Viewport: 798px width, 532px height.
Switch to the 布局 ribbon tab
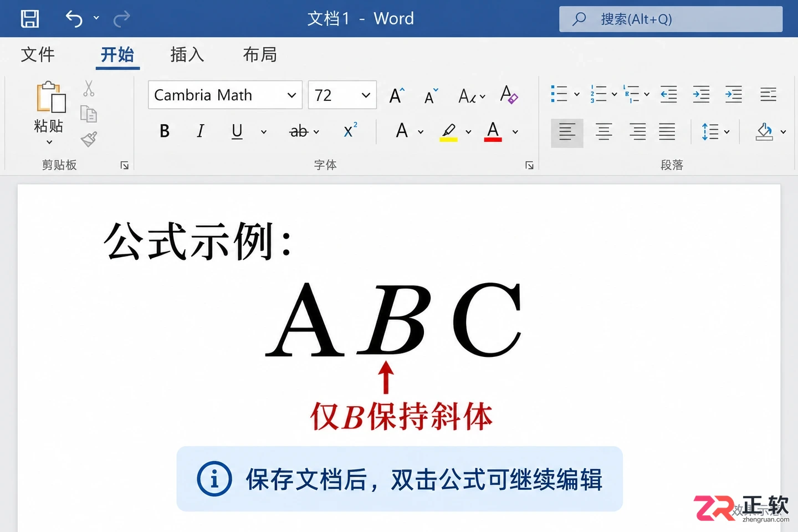(260, 54)
